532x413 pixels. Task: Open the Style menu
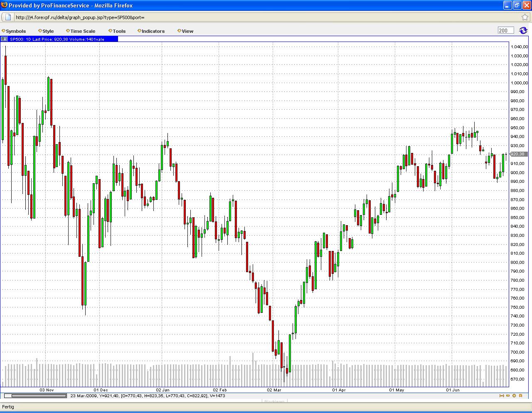pos(46,31)
